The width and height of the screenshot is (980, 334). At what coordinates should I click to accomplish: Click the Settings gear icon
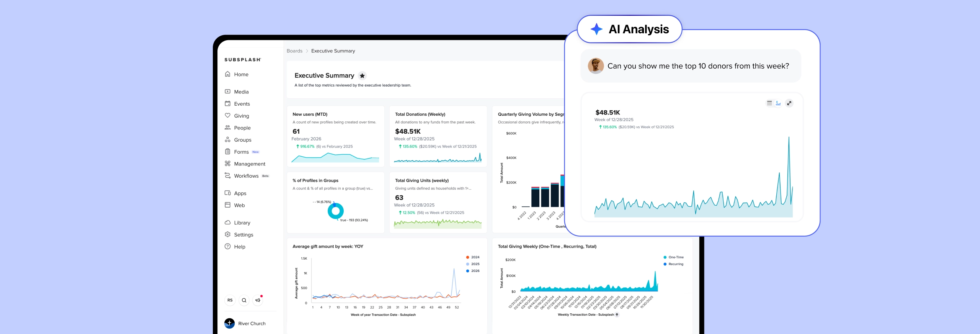(x=227, y=234)
